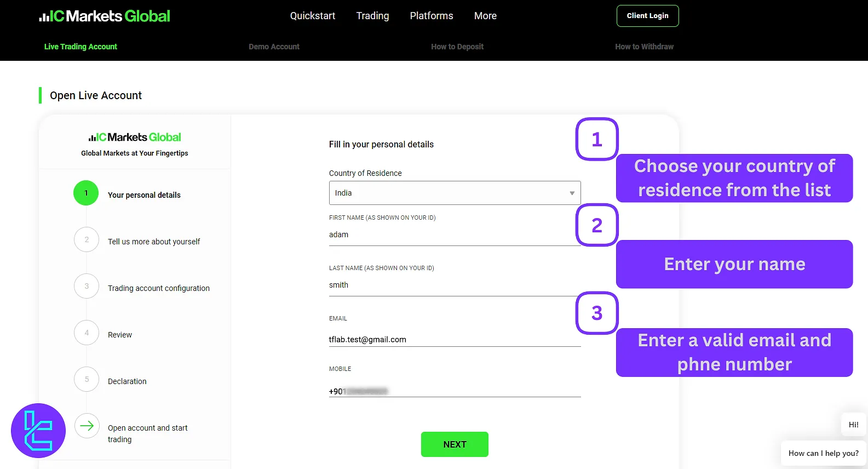Switch to Live Trading Account tab
The height and width of the screenshot is (469, 868).
coord(81,47)
